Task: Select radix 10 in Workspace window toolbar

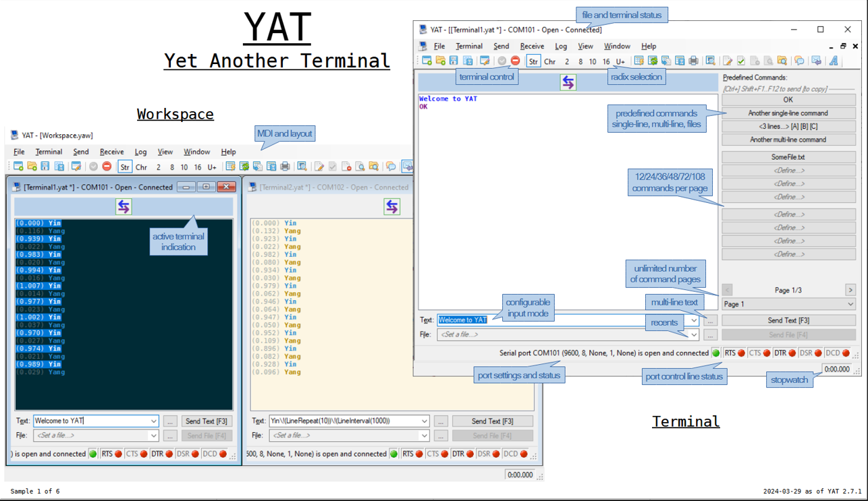Action: tap(184, 167)
